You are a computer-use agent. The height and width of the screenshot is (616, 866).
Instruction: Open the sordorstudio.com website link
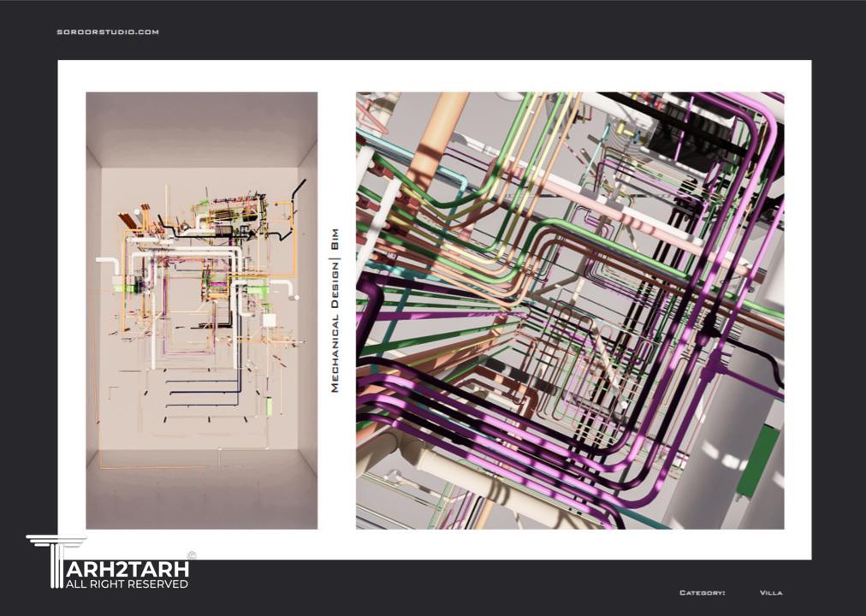108,33
